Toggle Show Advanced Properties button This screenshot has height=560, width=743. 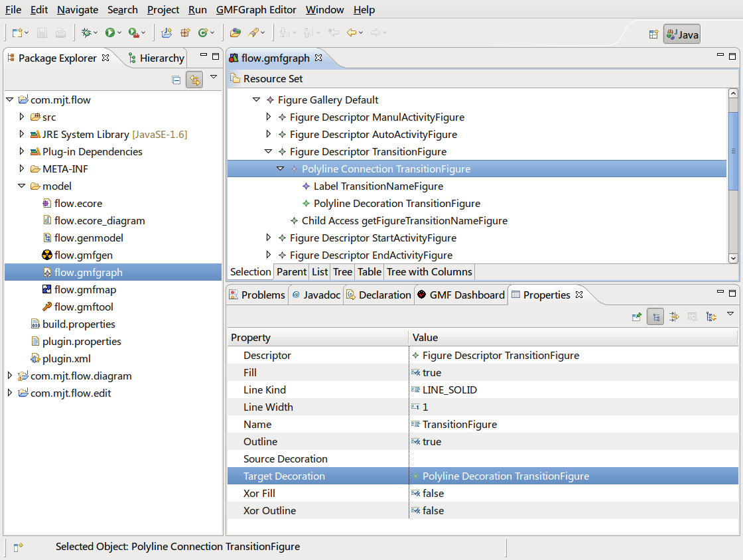[x=674, y=317]
